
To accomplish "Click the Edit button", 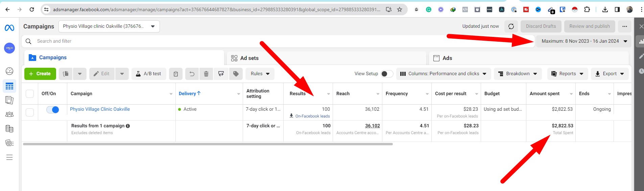I will click(102, 74).
